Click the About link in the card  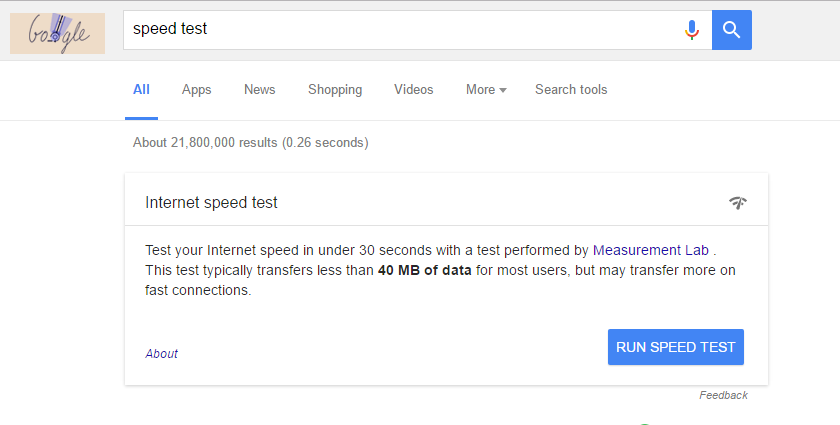(x=162, y=354)
